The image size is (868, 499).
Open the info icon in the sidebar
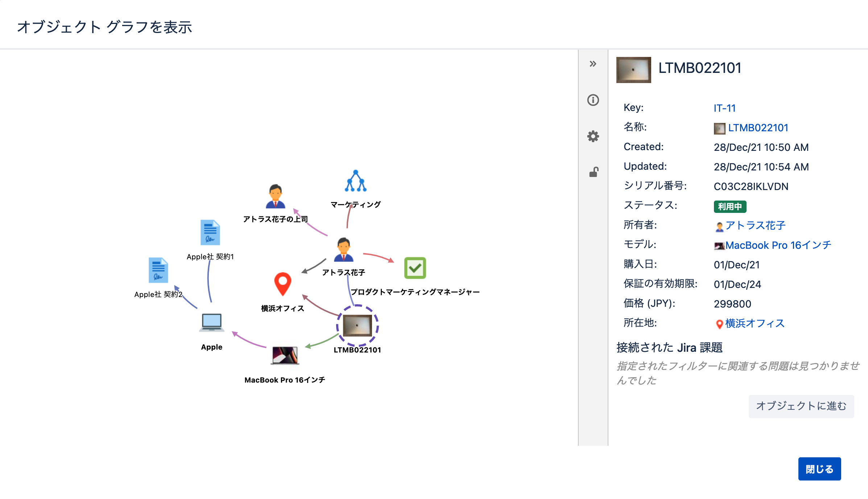coord(593,100)
